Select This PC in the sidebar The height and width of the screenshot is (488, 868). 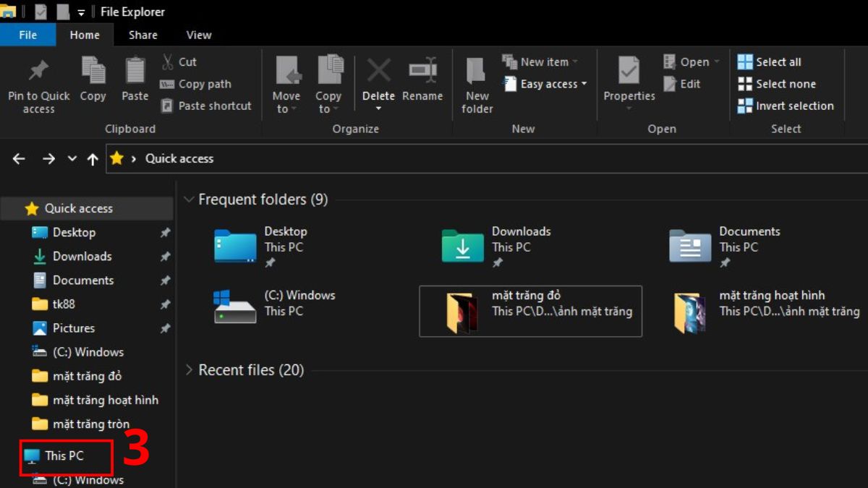(x=65, y=455)
